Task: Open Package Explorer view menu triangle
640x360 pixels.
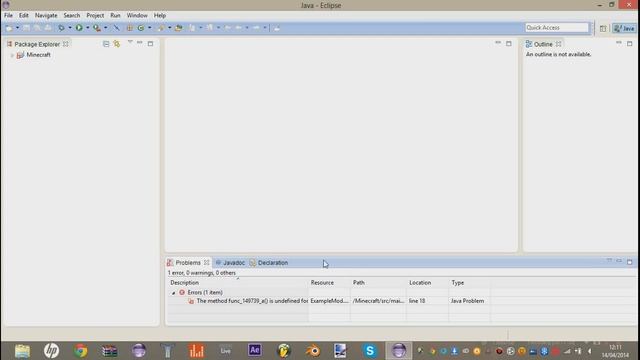Action: (x=130, y=42)
